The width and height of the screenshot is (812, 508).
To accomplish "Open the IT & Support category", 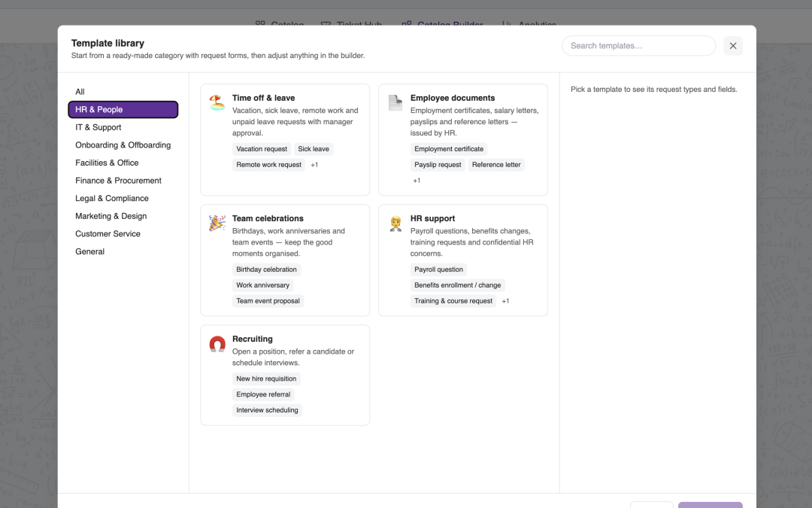I will (x=123, y=127).
